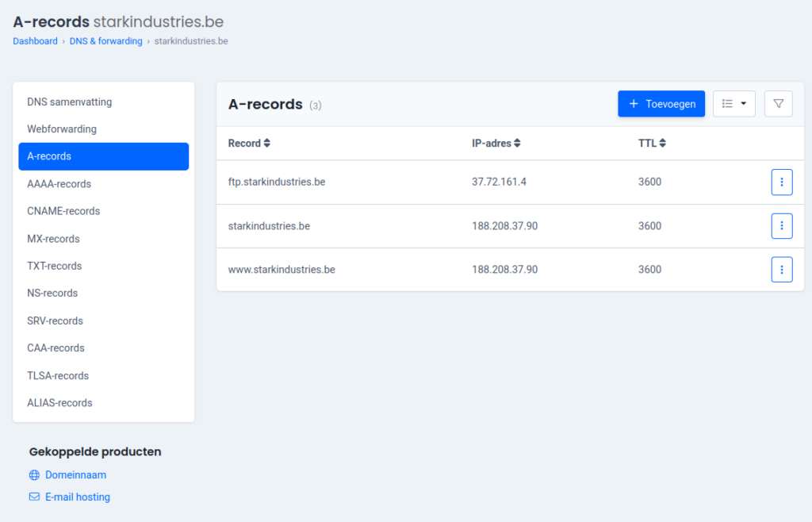Screen dimensions: 812x522
Task: Click the envelope icon beside E-mail hosting
Action: pyautogui.click(x=33, y=497)
